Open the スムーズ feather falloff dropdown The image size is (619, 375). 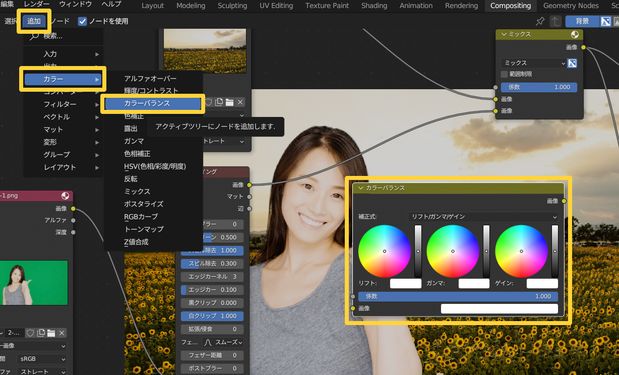tap(223, 342)
